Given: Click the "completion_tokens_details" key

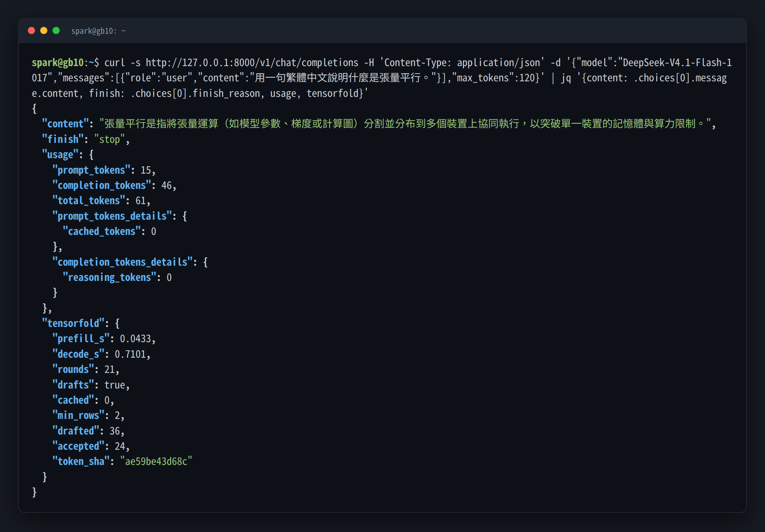Looking at the screenshot, I should 122,262.
